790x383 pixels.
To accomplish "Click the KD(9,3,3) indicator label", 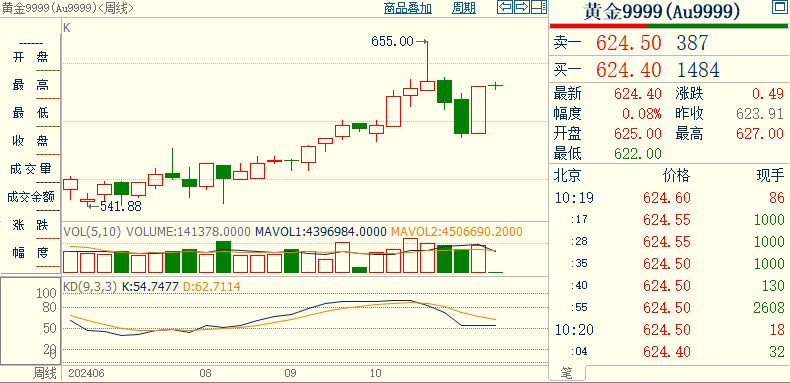I will [x=90, y=287].
